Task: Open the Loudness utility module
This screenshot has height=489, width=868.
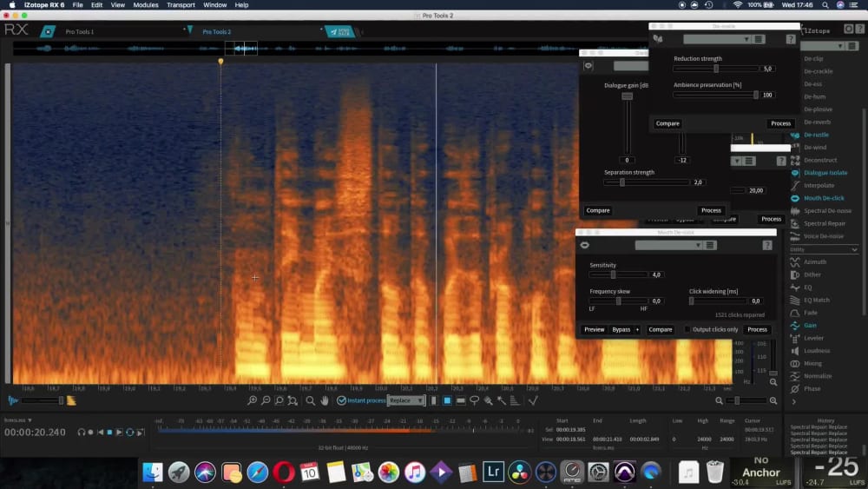Action: (817, 351)
